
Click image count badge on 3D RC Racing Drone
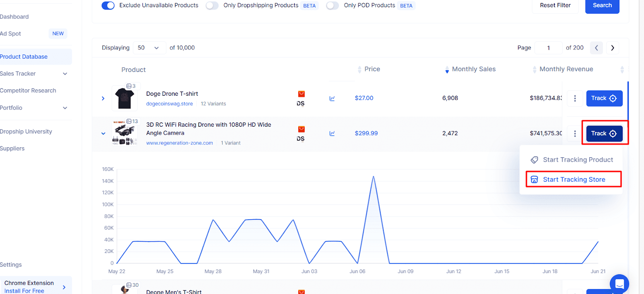[x=132, y=121]
